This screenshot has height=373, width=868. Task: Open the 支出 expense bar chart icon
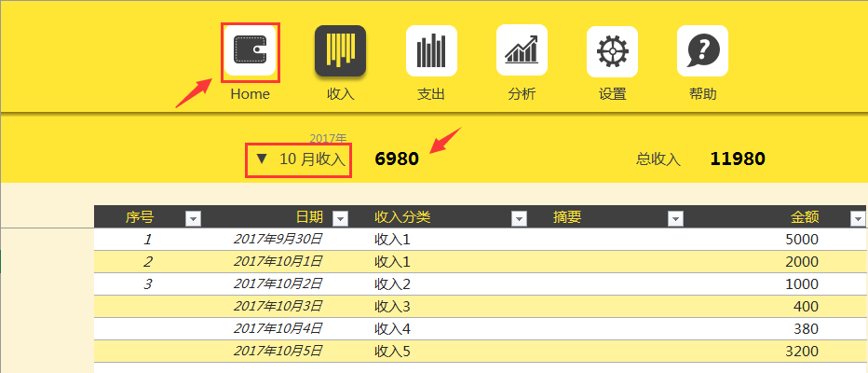click(431, 50)
